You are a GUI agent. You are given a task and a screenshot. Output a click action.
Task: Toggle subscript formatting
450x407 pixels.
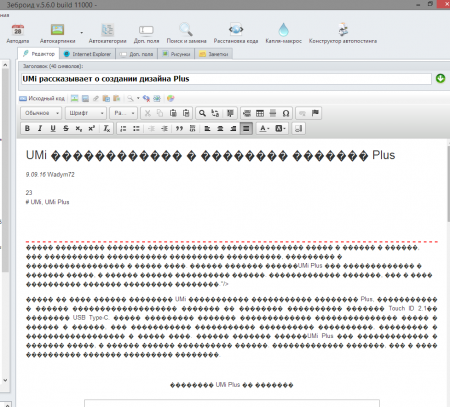click(79, 129)
